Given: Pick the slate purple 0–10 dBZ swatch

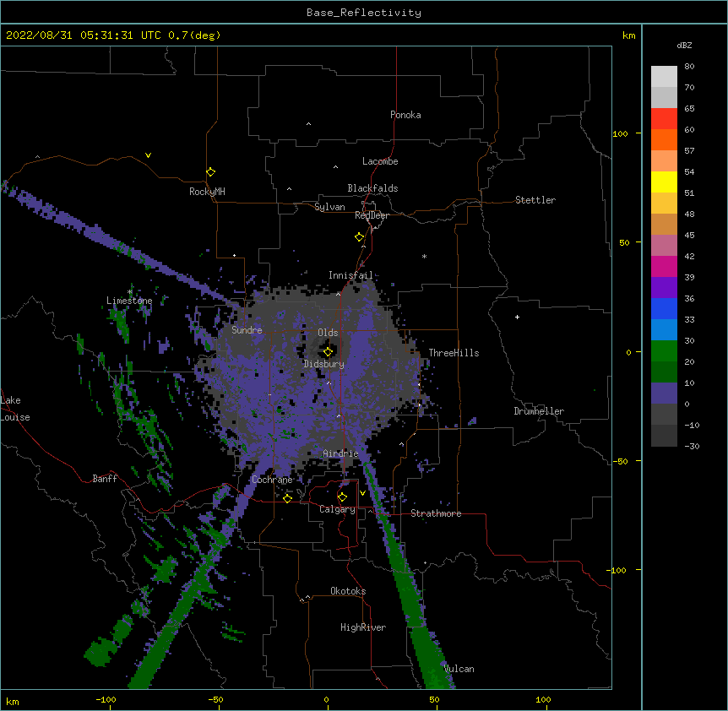Looking at the screenshot, I should pos(664,393).
